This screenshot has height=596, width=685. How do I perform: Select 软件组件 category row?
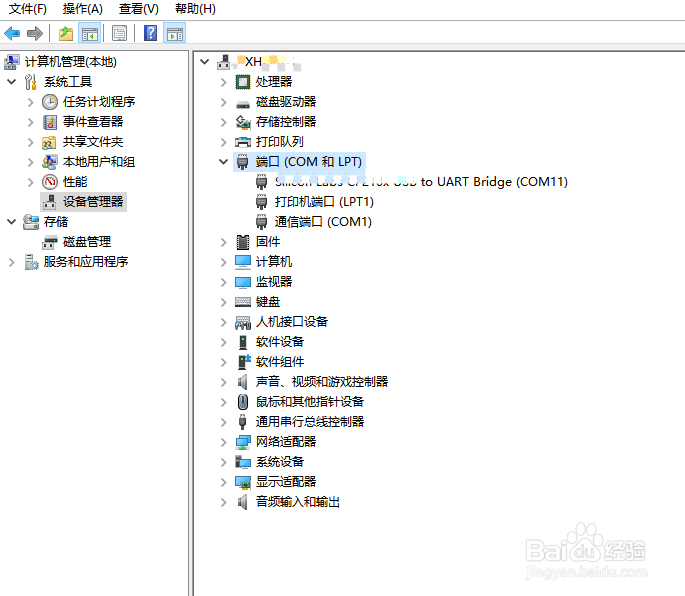(280, 362)
